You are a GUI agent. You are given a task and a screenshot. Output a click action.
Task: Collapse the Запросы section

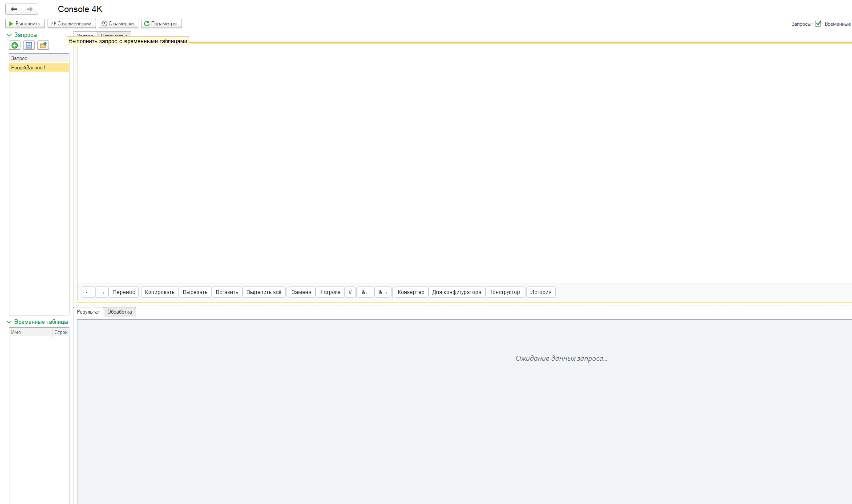pos(9,35)
